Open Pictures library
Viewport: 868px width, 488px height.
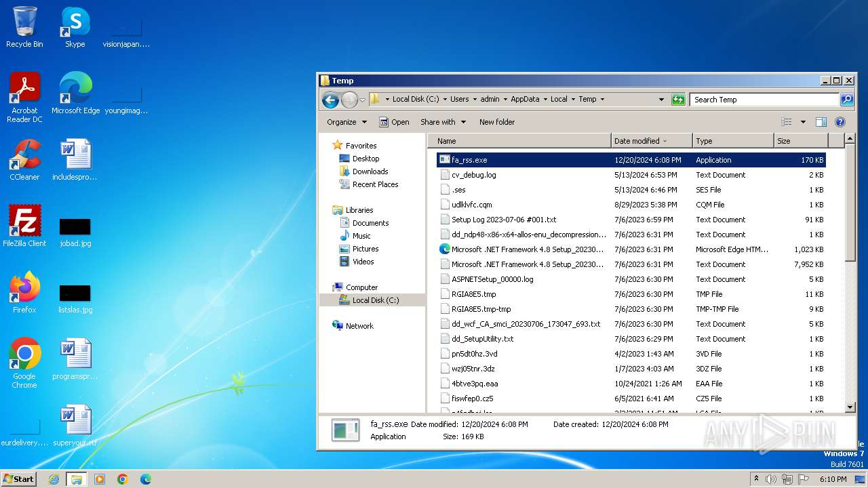click(x=366, y=249)
